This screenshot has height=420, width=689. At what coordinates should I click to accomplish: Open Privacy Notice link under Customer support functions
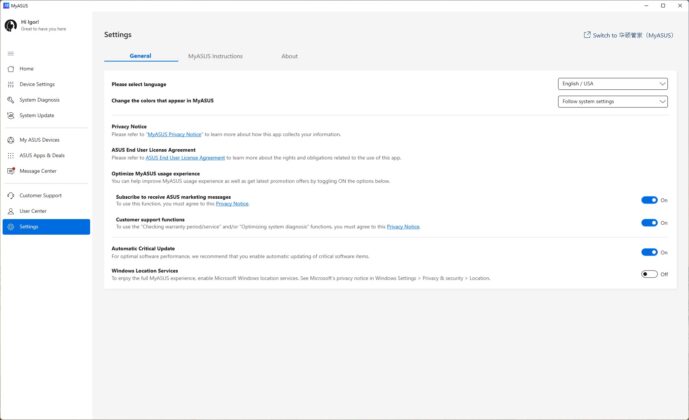click(x=403, y=227)
